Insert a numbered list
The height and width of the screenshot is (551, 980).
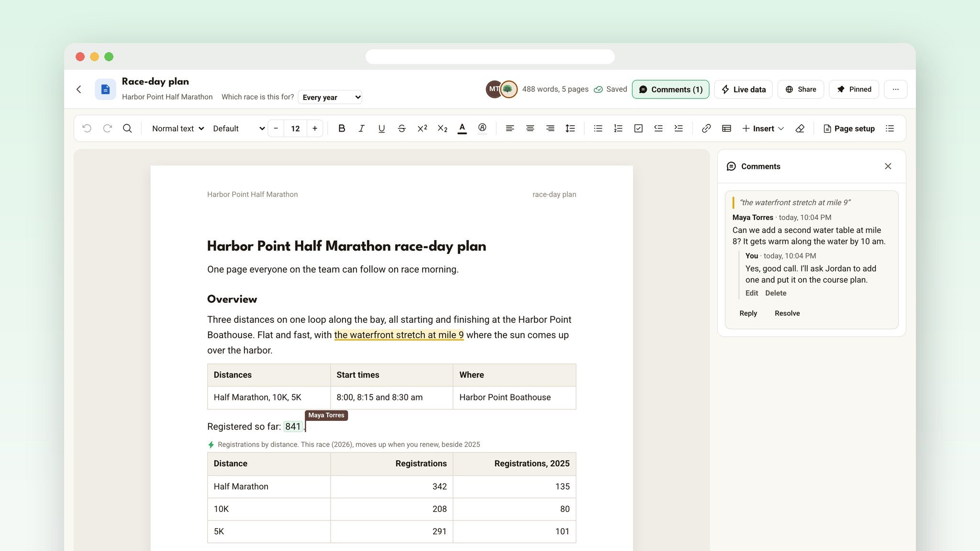coord(618,128)
